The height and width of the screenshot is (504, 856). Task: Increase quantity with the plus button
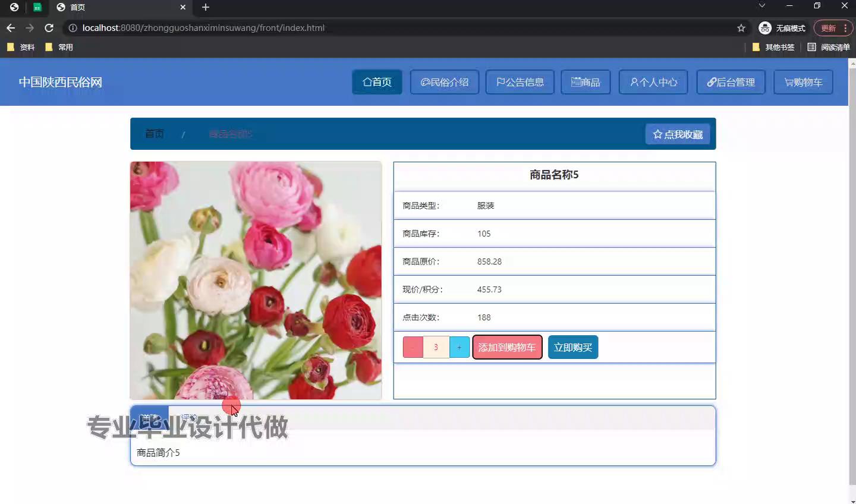(460, 347)
